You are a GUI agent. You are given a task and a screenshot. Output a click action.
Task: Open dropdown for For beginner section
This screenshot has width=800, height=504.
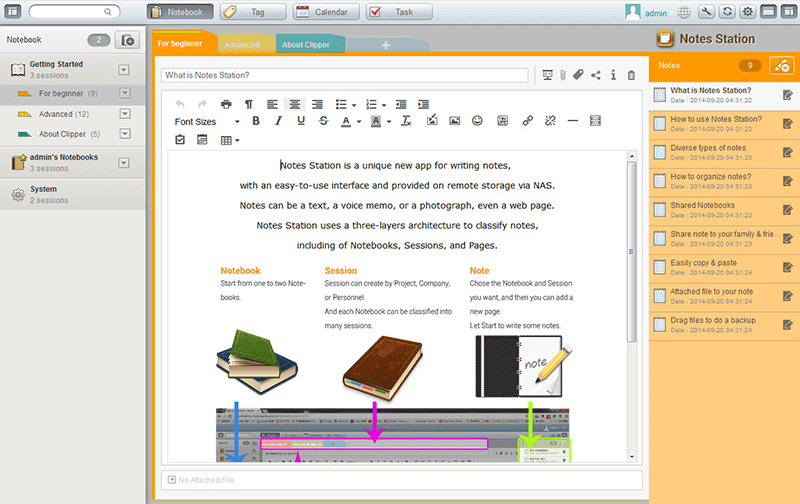coord(125,93)
